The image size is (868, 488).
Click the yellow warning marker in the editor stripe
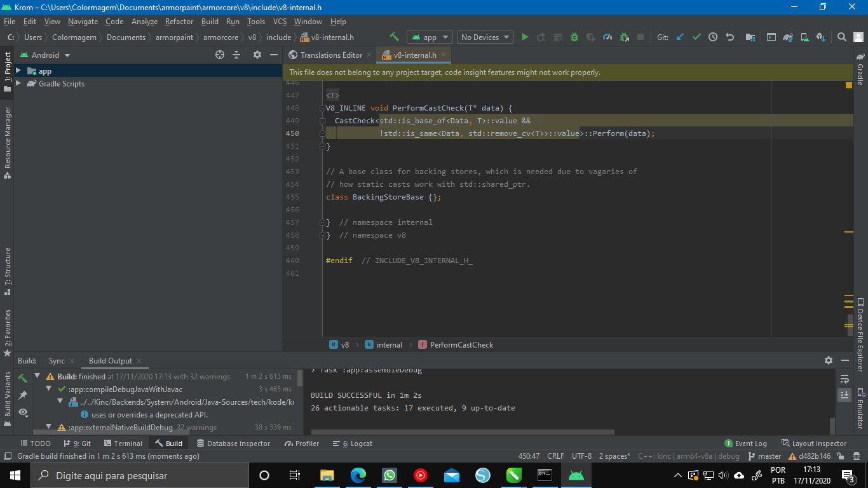click(849, 85)
